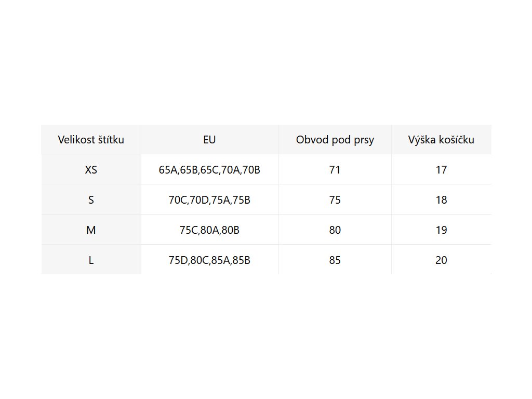Screen dimensions: 532x399
Task: Select the 75D,80C,85A,85B sizes cell
Action: point(209,260)
